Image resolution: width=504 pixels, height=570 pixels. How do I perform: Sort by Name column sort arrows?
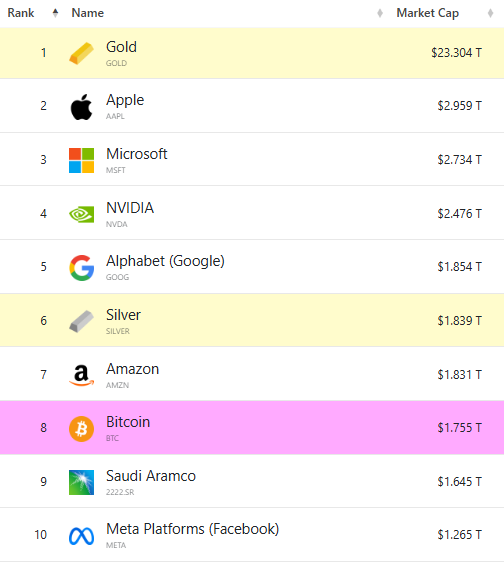[380, 13]
